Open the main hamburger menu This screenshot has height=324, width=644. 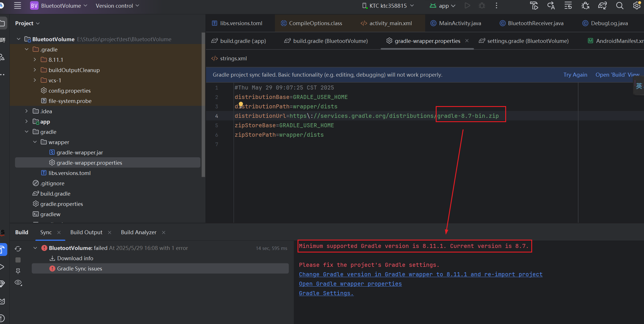coord(17,6)
